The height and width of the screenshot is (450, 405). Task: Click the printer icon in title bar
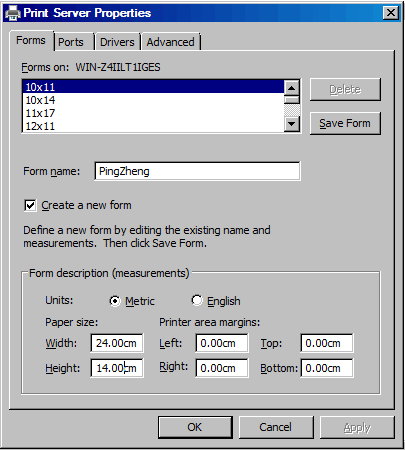point(13,13)
